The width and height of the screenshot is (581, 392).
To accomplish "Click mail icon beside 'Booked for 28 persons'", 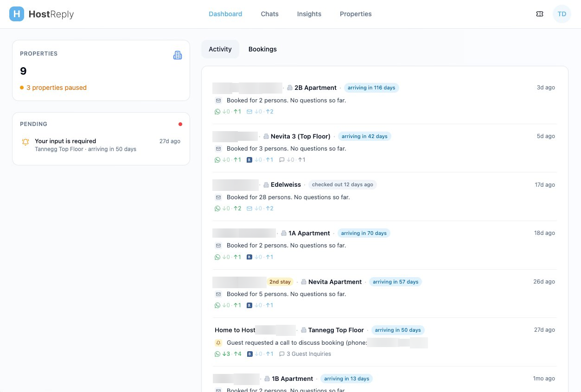I will [x=218, y=197].
